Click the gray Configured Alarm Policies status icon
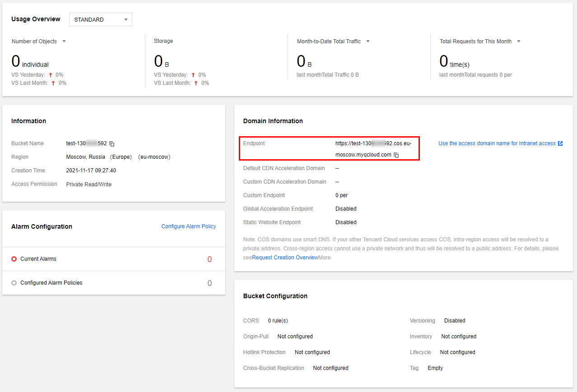Screen dimensions: 577x392 [x=14, y=283]
